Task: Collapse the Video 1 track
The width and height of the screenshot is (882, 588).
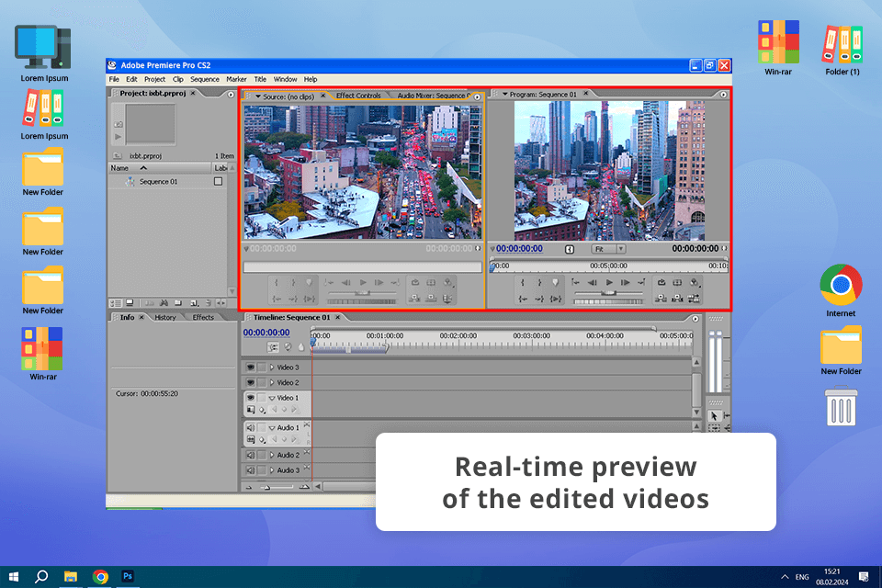Action: (272, 398)
